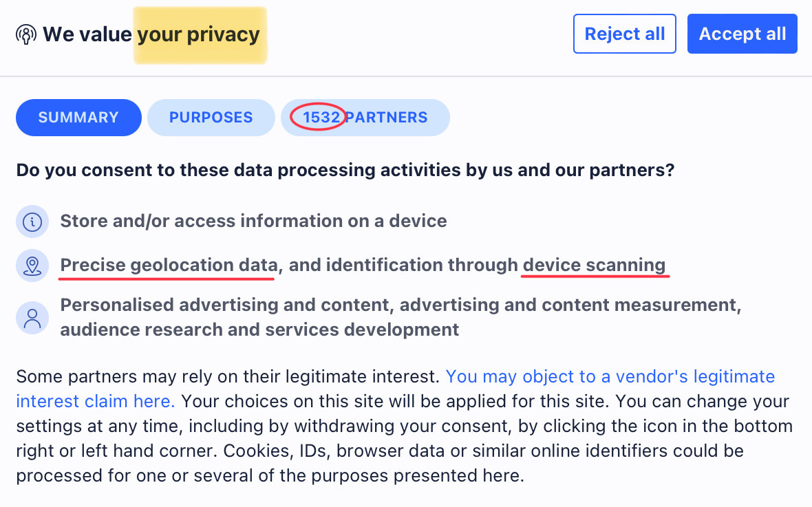812x507 pixels.
Task: Click the geolocation pin icon
Action: tap(32, 266)
